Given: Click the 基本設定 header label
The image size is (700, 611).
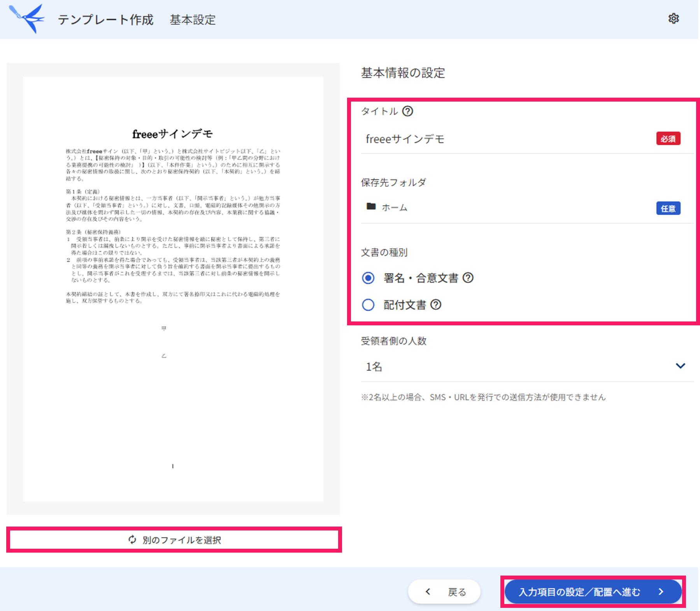Looking at the screenshot, I should (x=193, y=19).
